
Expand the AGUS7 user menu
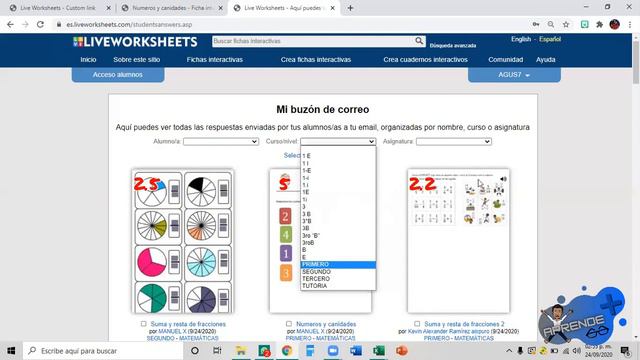(x=514, y=75)
